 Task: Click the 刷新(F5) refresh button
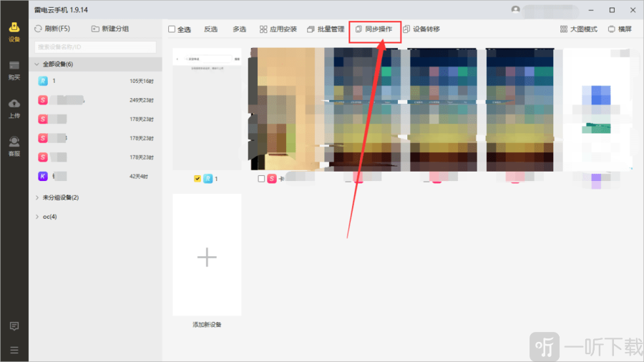[52, 29]
